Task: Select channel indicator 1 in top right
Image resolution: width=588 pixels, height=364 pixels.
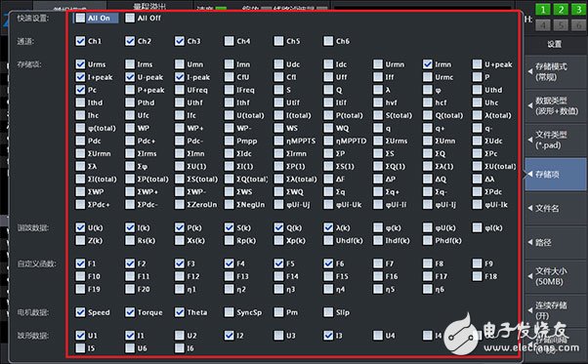Action: pos(543,10)
